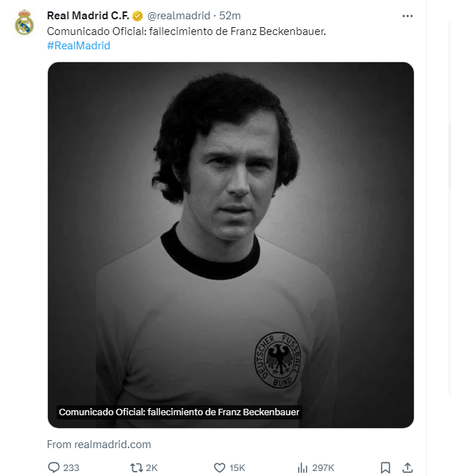
Task: Click the 2K reposts count
Action: click(152, 467)
